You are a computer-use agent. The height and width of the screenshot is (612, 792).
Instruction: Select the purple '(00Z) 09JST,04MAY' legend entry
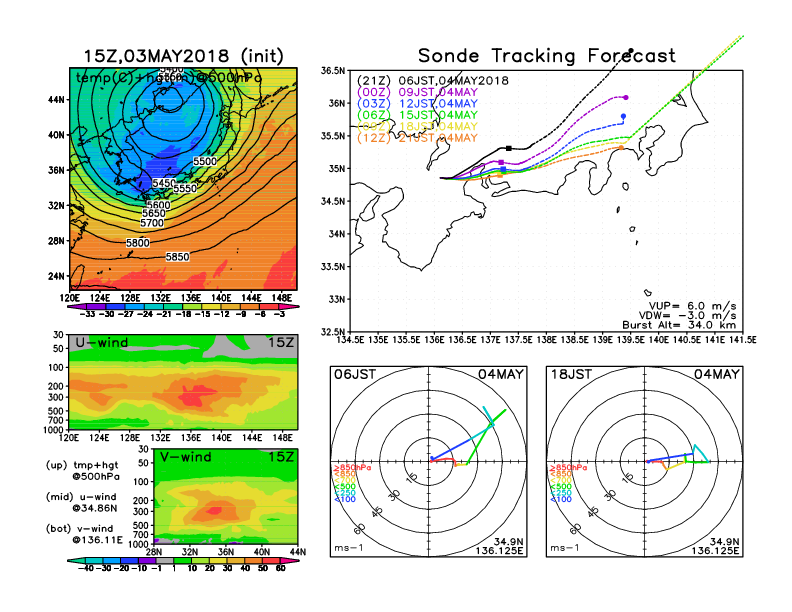pyautogui.click(x=417, y=92)
